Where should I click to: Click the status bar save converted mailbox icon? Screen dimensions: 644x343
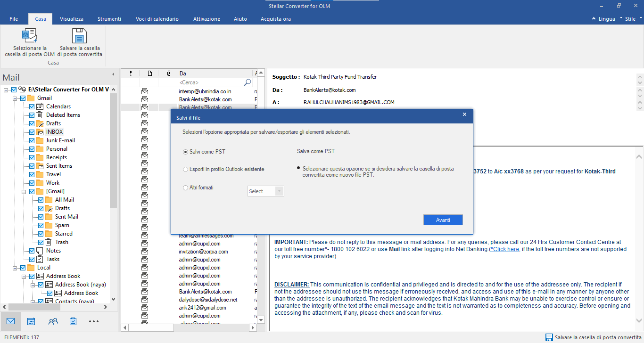[x=549, y=337]
